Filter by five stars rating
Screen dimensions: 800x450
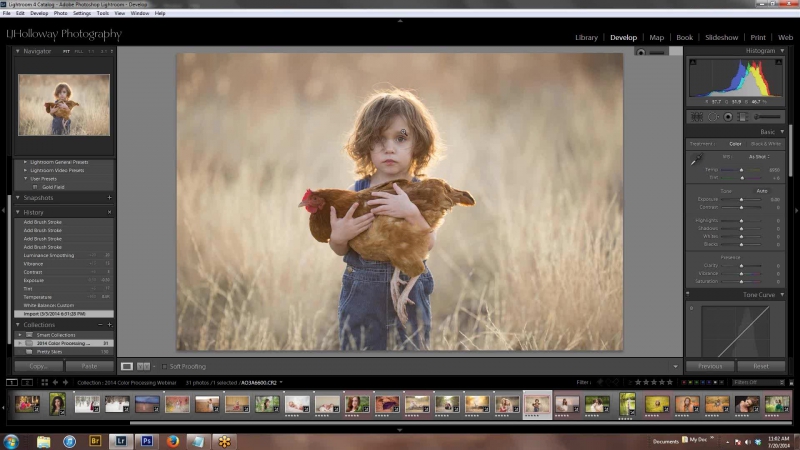(x=670, y=382)
